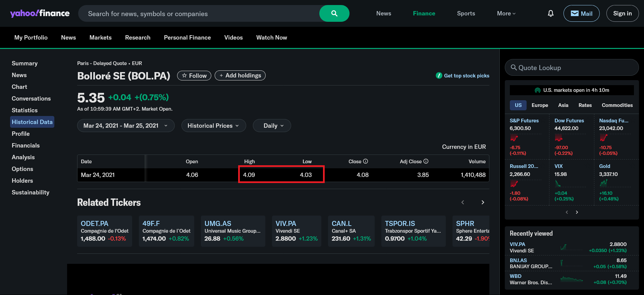644x295 pixels.
Task: Open the Videos menu
Action: [233, 38]
